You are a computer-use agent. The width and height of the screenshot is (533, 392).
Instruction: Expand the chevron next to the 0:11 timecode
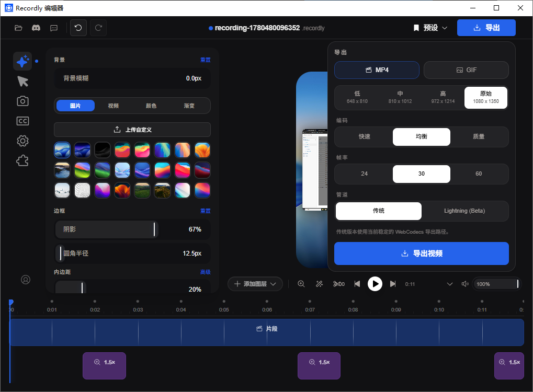449,284
